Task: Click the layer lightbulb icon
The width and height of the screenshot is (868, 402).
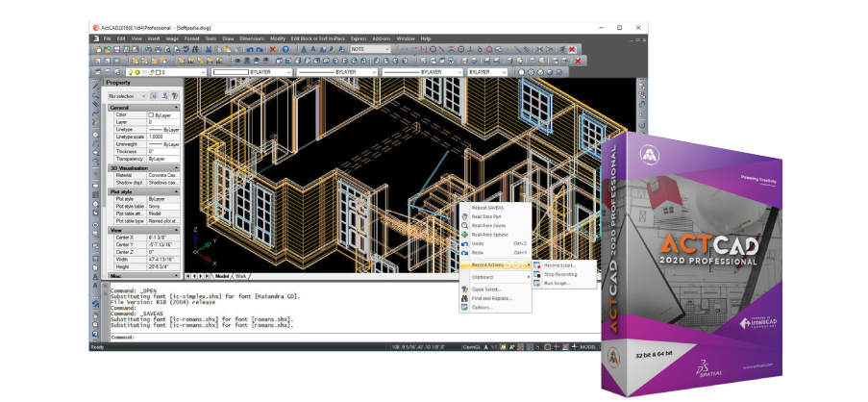Action: [x=130, y=72]
